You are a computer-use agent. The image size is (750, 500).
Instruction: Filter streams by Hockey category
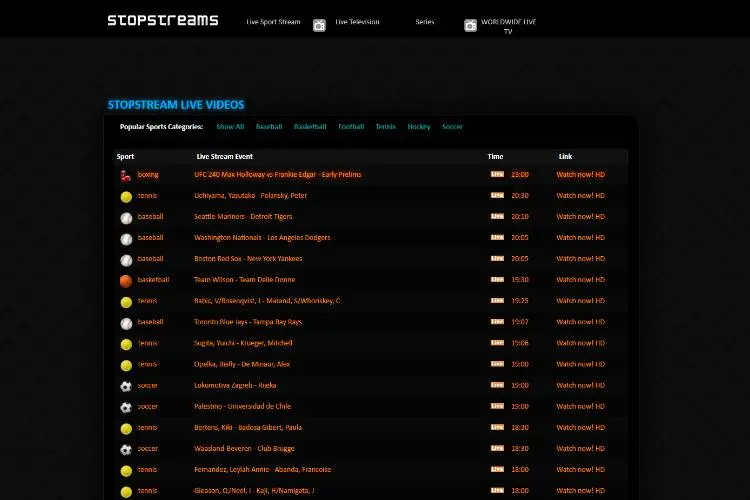[419, 127]
